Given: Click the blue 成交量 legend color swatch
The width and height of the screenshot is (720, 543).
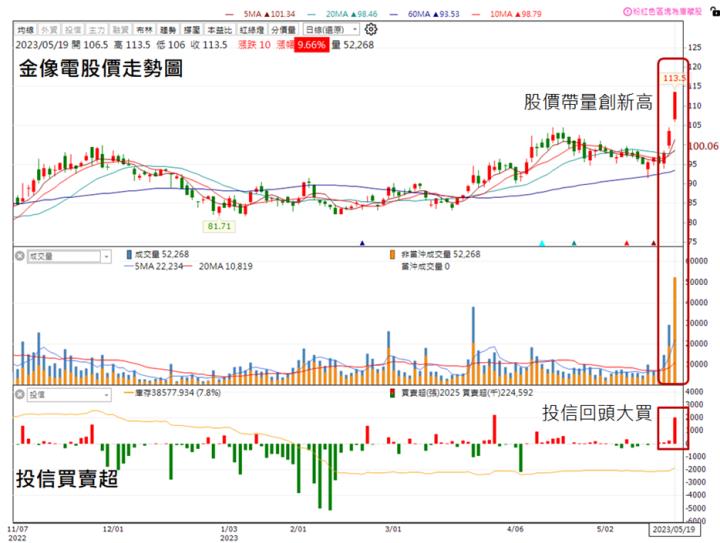Looking at the screenshot, I should 129,254.
